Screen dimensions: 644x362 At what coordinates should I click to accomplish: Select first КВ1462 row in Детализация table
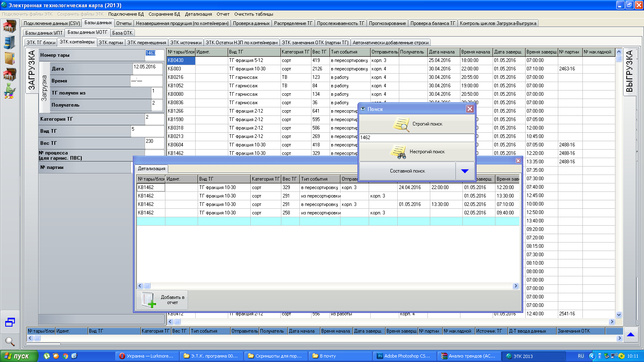tap(328, 187)
